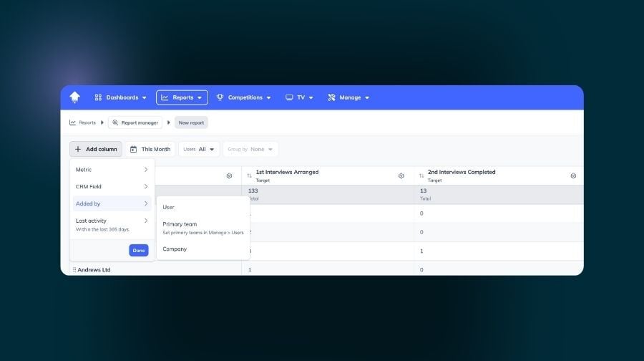The image size is (644, 361).
Task: Expand the Manage navigation menu
Action: coord(348,97)
